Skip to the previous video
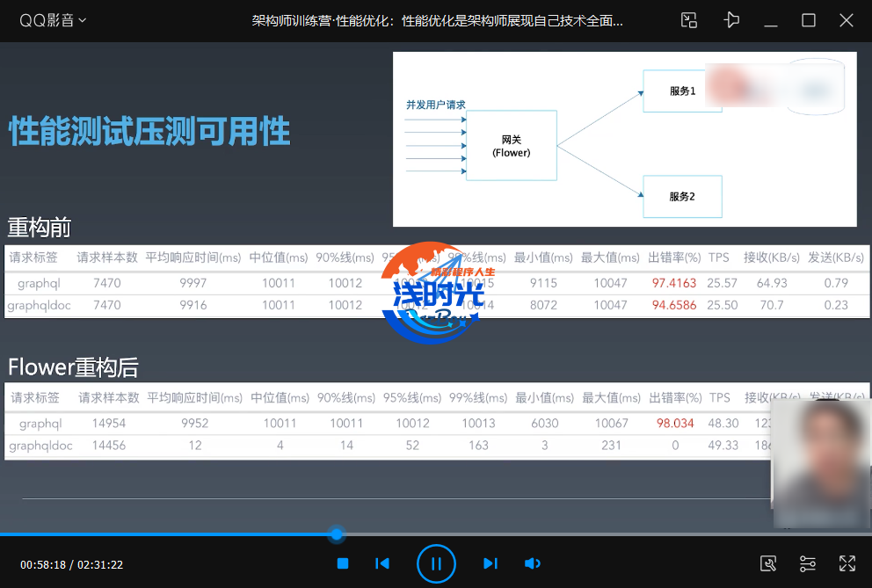872x588 pixels. (x=382, y=563)
